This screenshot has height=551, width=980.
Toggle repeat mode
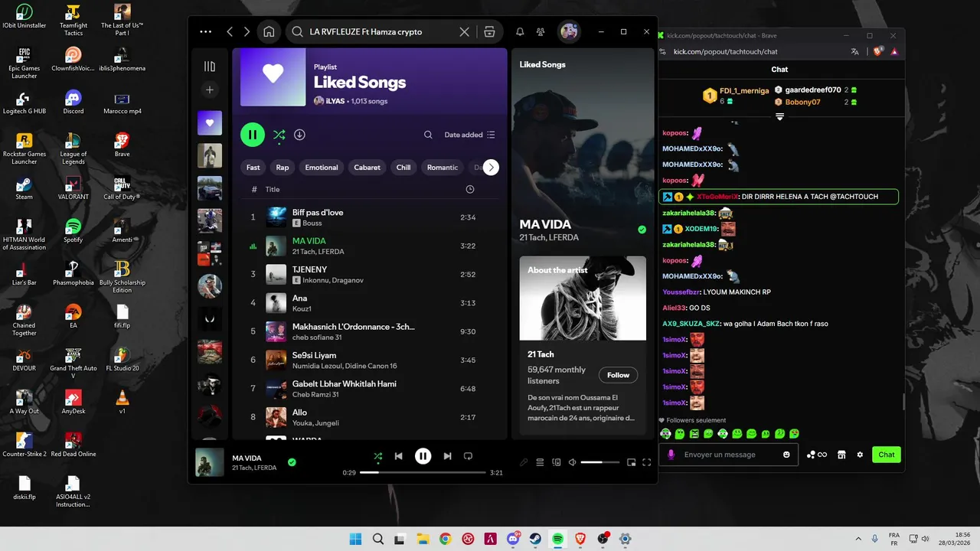pos(468,456)
